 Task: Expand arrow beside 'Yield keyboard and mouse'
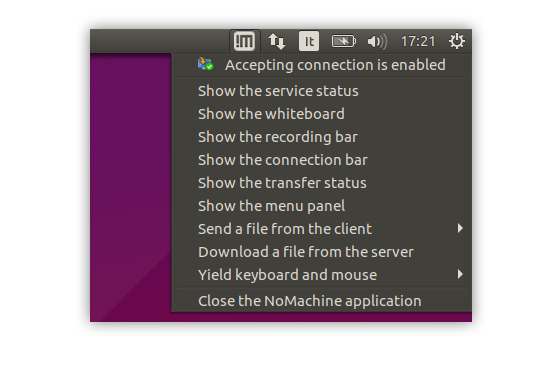(x=460, y=274)
